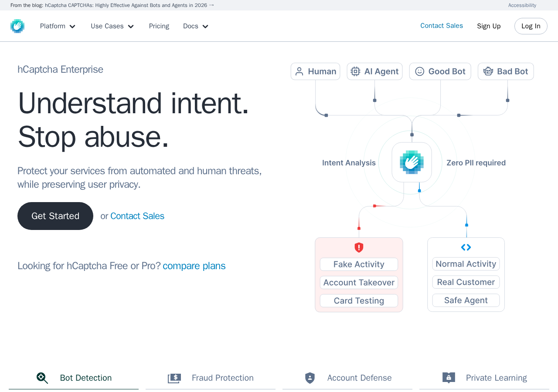Click the Bot Detection magnifier icon

pos(42,378)
